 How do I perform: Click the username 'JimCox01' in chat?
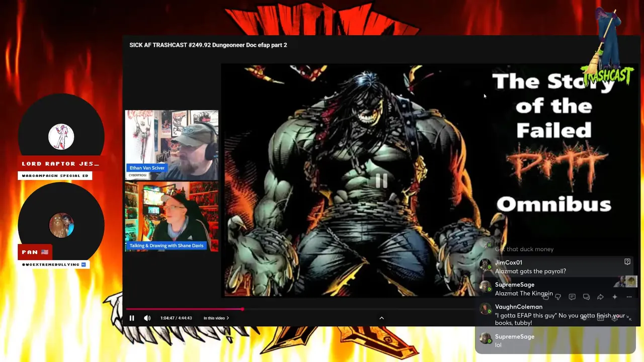[509, 262]
